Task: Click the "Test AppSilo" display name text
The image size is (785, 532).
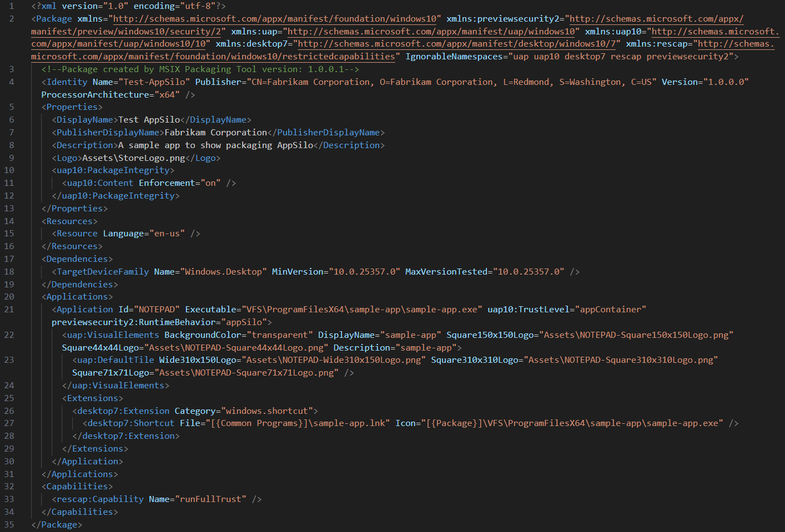Action: click(x=149, y=120)
